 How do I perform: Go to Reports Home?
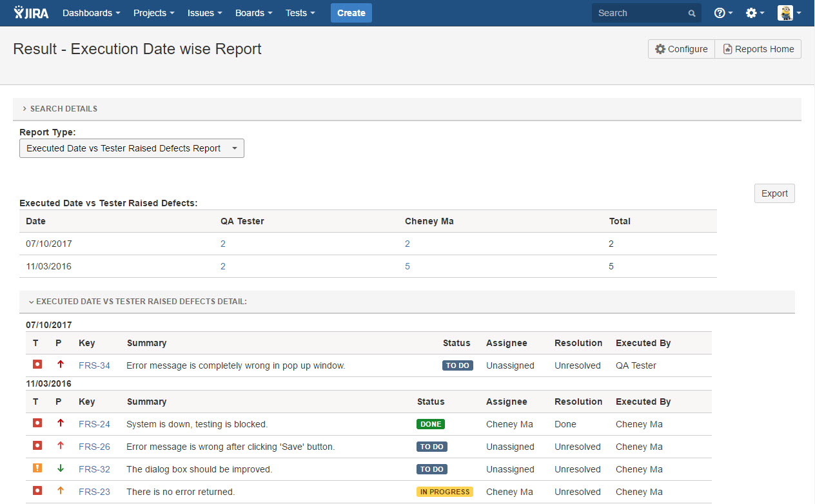tap(758, 49)
